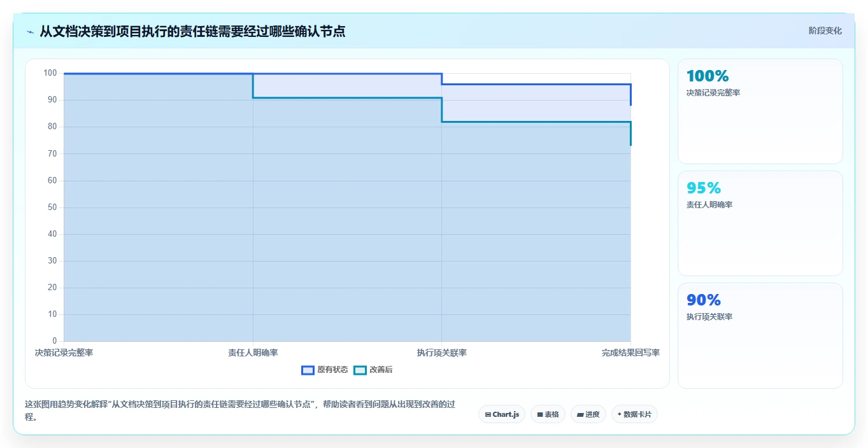Click the icon in the 数据卡片 tag
Screen dimensions: 868x448
tap(620, 414)
